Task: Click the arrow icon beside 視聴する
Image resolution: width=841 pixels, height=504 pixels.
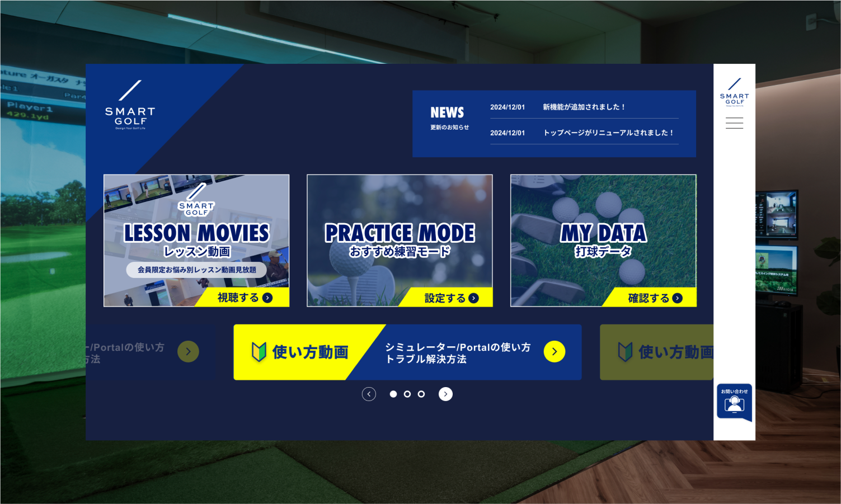Action: point(267,298)
